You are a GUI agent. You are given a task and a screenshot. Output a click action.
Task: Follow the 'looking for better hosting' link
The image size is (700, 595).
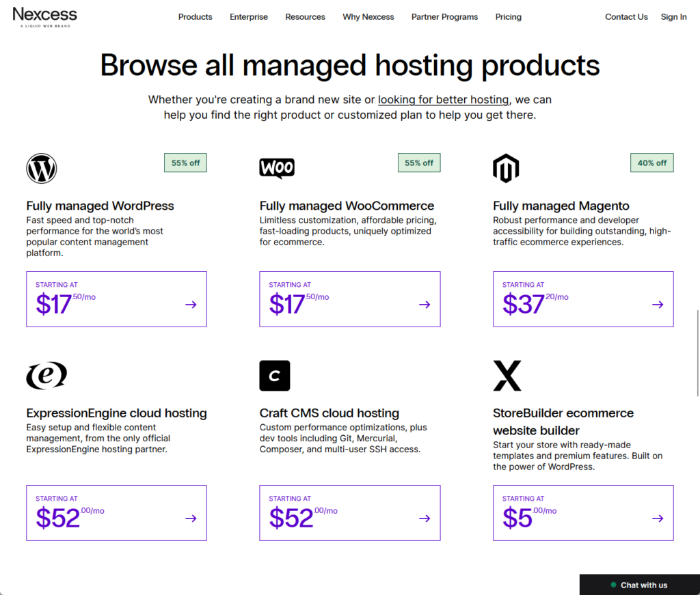tap(443, 100)
